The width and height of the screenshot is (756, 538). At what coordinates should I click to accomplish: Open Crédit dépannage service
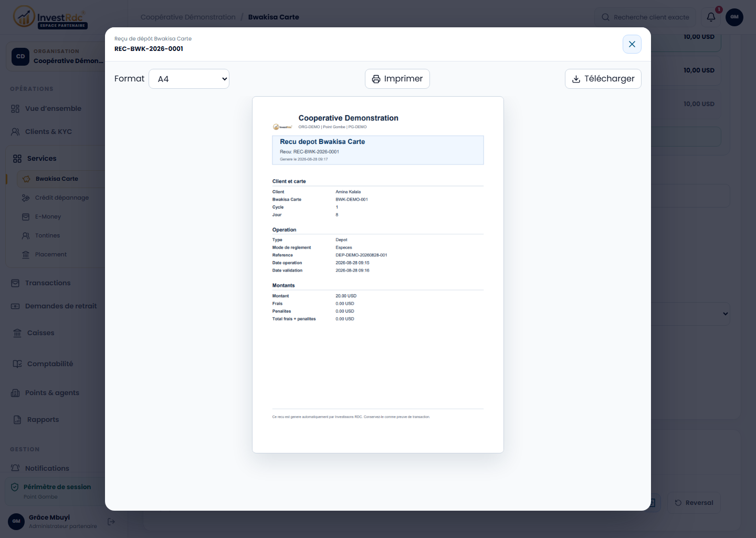click(61, 198)
